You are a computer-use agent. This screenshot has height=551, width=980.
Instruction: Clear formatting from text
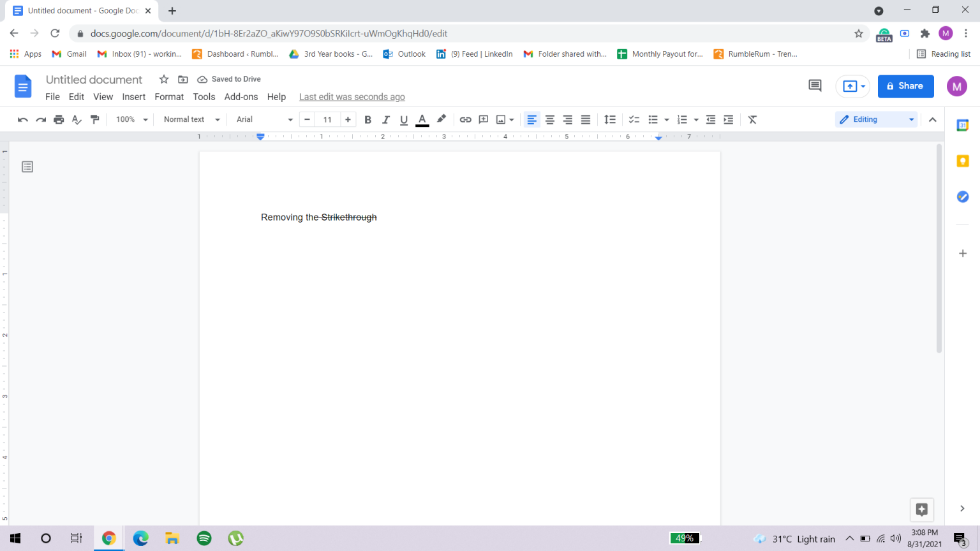(752, 119)
